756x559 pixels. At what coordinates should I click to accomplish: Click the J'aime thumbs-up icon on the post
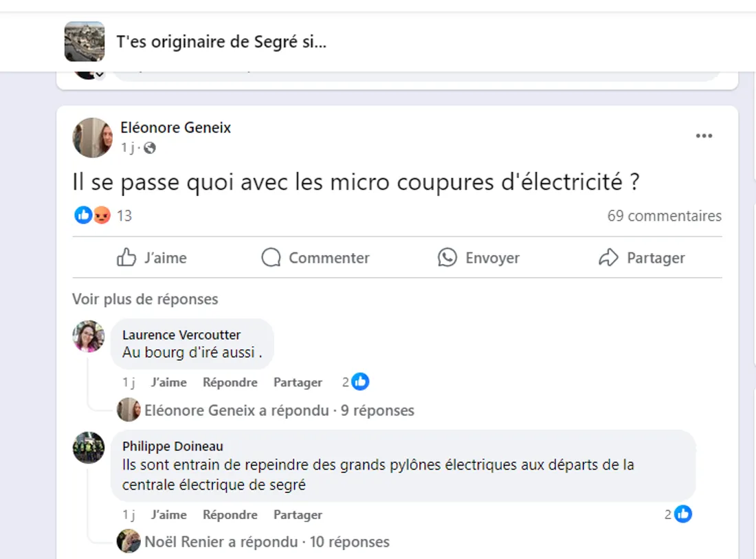pyautogui.click(x=127, y=257)
